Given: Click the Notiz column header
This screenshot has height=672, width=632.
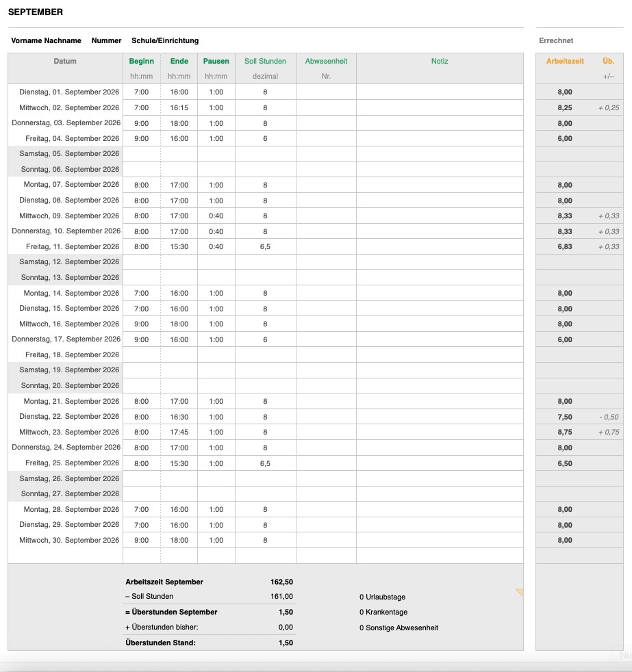Looking at the screenshot, I should pyautogui.click(x=439, y=61).
